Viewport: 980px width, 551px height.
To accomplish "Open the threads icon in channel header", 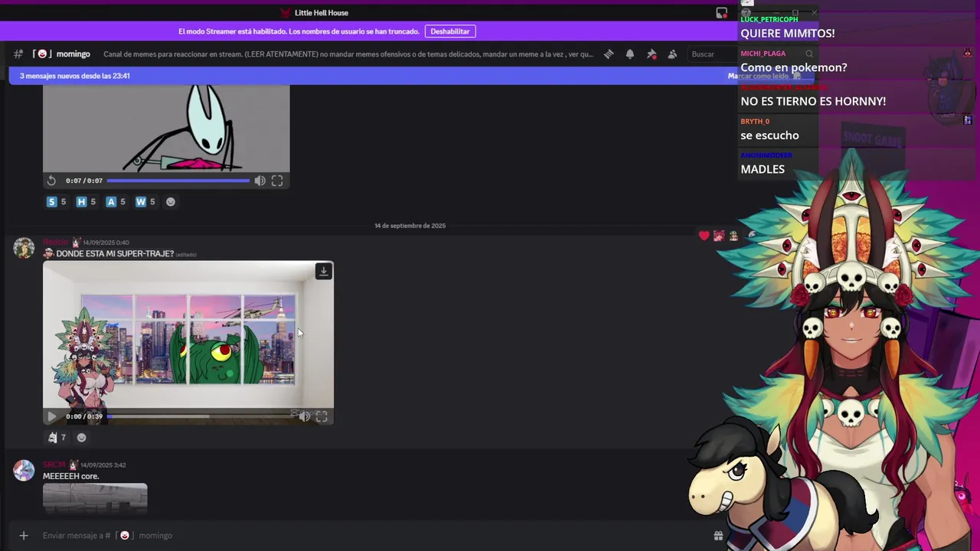I will click(x=609, y=54).
